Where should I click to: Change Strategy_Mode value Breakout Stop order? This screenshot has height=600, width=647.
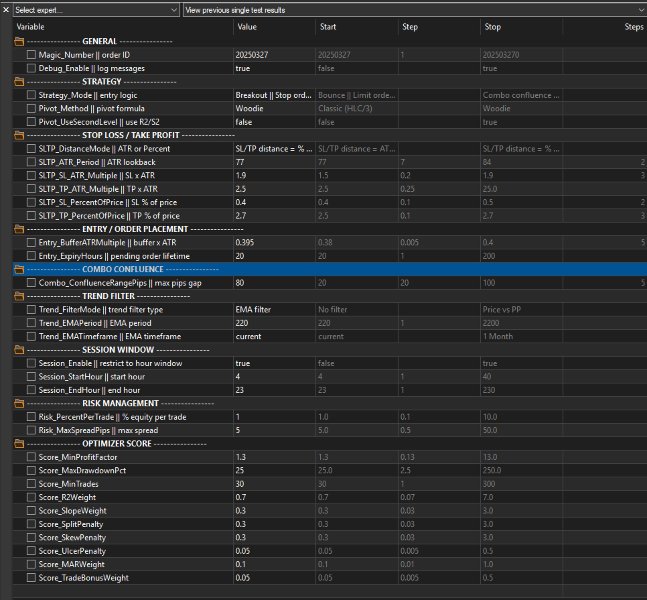tap(274, 95)
